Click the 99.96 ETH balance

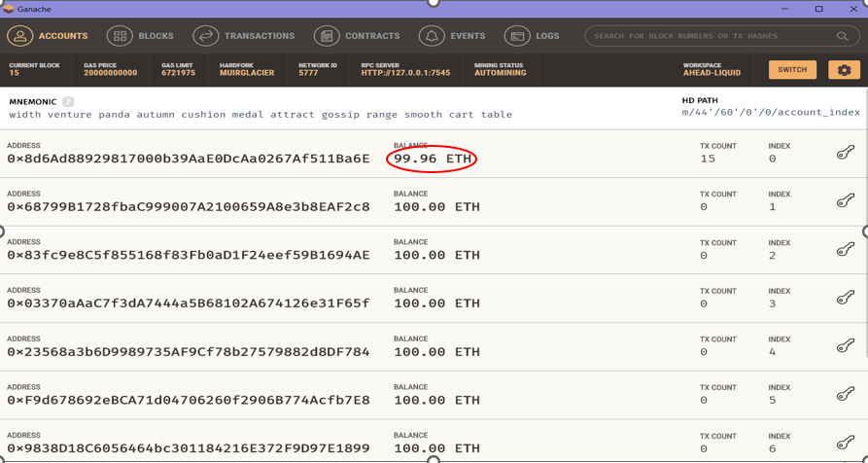[x=433, y=159]
